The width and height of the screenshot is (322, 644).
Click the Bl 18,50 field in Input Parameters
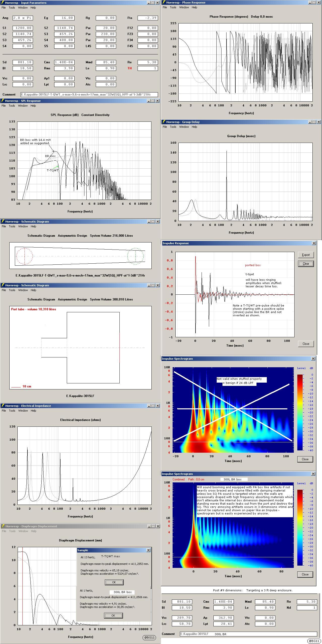coord(23,68)
